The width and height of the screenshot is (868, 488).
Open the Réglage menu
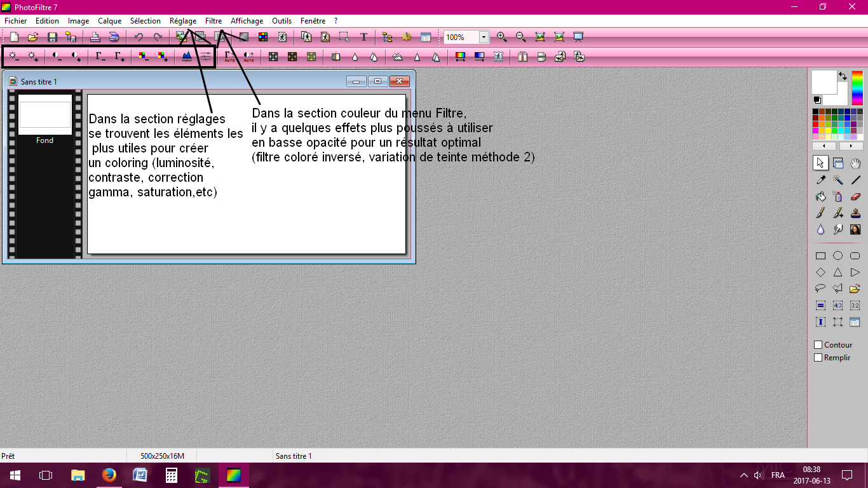coord(183,21)
